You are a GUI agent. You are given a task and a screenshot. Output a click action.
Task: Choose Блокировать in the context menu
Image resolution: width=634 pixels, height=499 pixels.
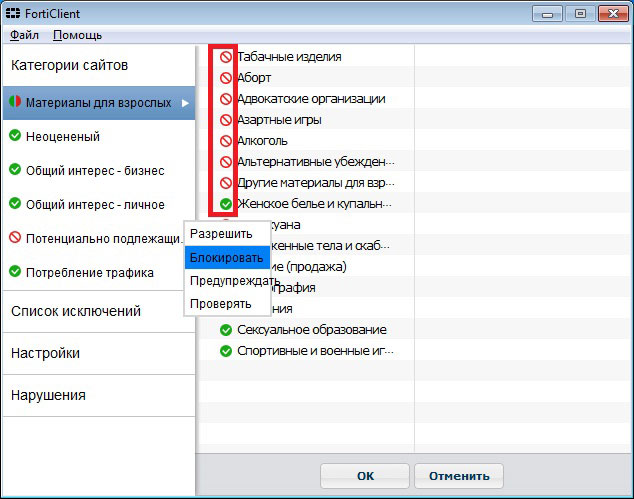pyautogui.click(x=227, y=257)
